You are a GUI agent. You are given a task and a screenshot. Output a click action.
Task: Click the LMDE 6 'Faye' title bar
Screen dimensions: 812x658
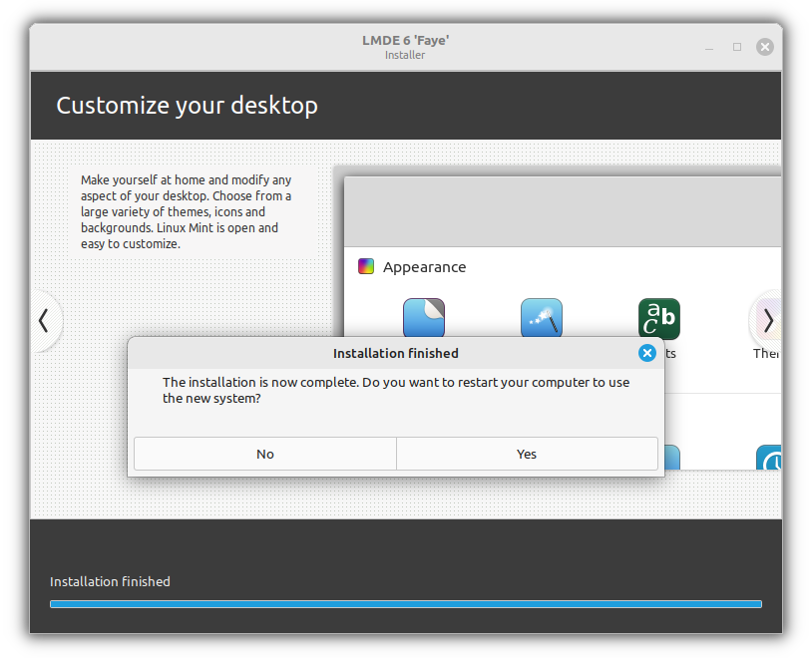(405, 46)
